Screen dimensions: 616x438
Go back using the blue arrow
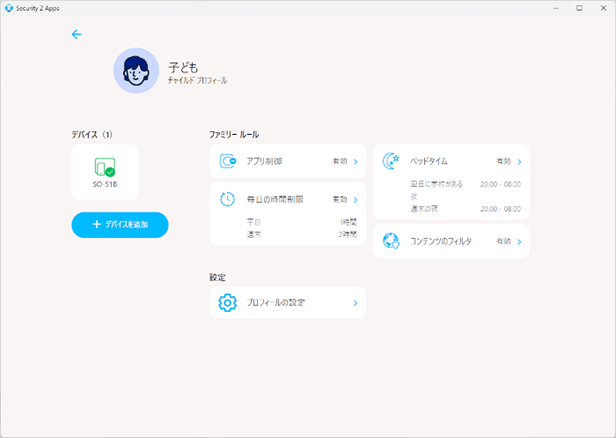point(76,35)
